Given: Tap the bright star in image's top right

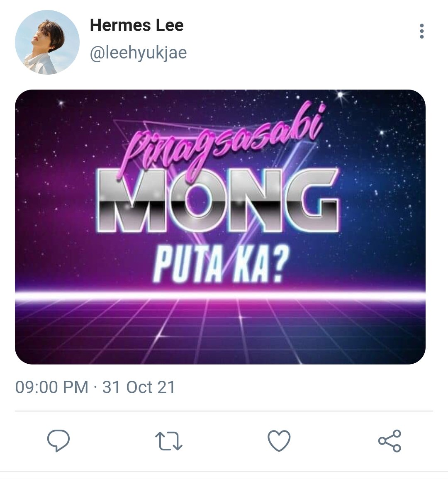Looking at the screenshot, I should [x=340, y=95].
